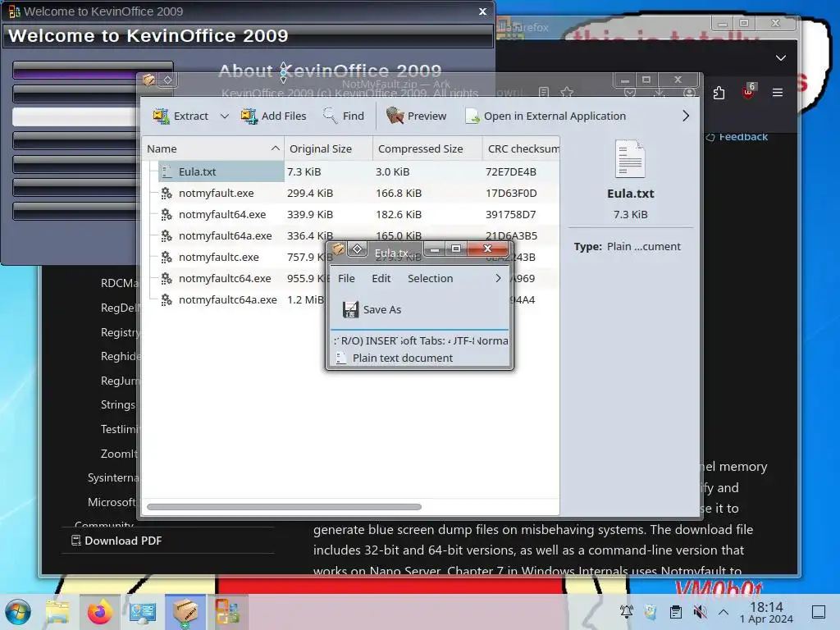This screenshot has height=630, width=840.
Task: Open the Firefox hamburger menu
Action: 778,93
